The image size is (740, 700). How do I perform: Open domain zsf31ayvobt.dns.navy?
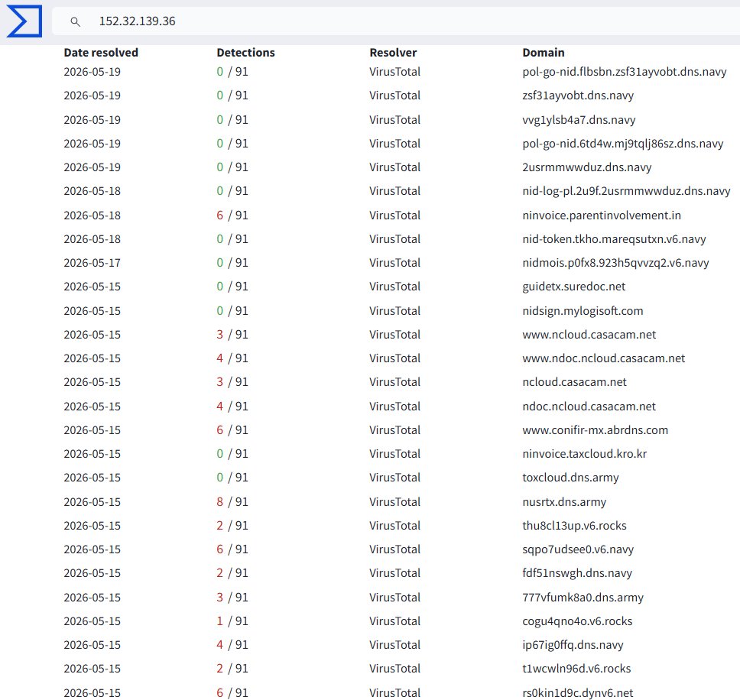578,96
